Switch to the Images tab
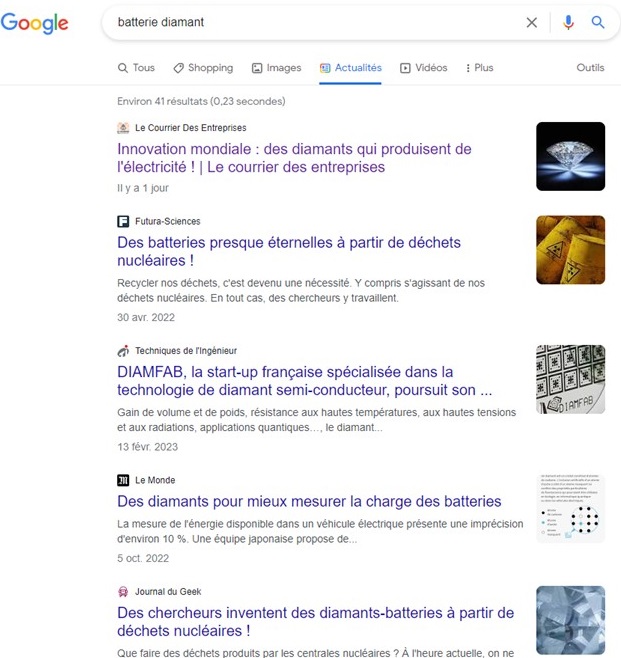Image resolution: width=621 pixels, height=658 pixels. coord(276,68)
